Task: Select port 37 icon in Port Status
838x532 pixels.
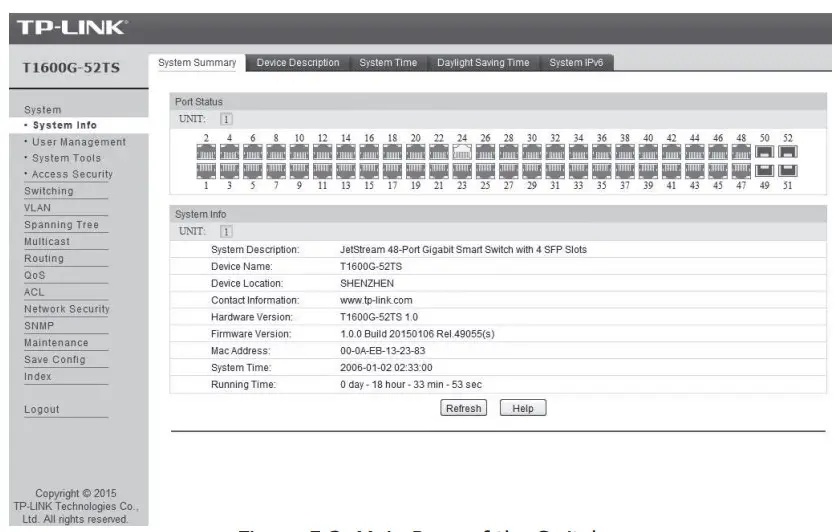Action: (x=625, y=171)
